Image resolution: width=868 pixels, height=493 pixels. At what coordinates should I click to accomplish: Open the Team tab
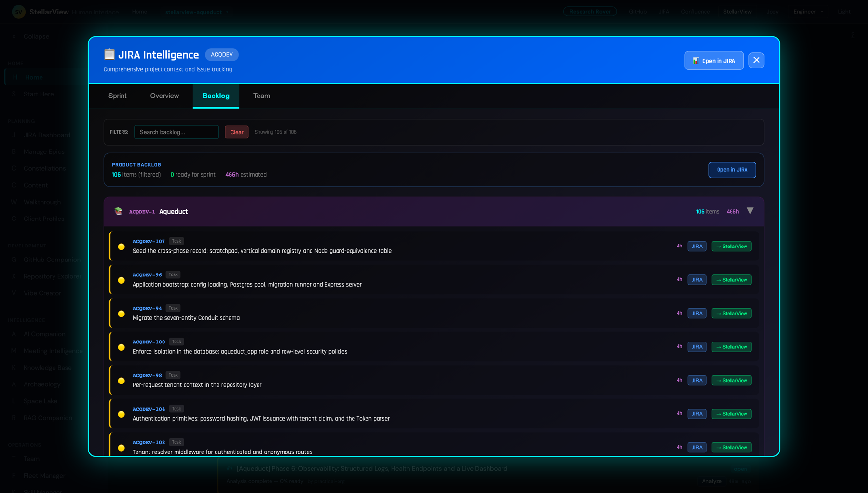coord(261,96)
